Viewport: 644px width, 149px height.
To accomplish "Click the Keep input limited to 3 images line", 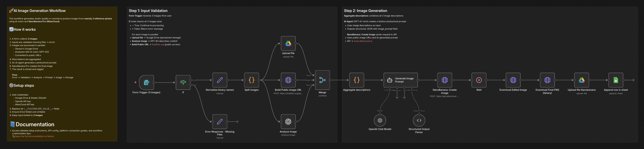I will pyautogui.click(x=27, y=115).
